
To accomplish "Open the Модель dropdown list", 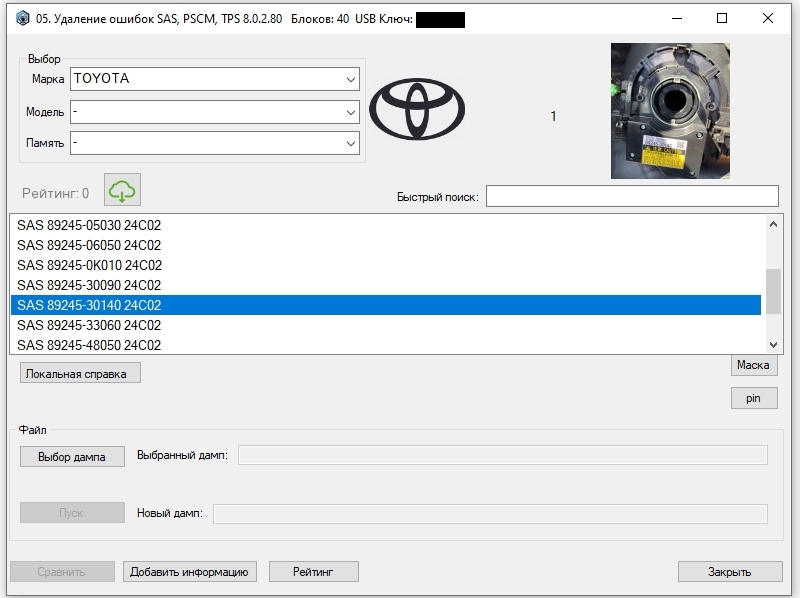I will point(215,112).
